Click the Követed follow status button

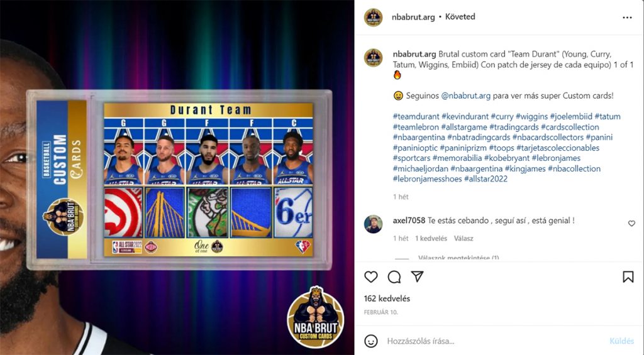click(x=460, y=17)
